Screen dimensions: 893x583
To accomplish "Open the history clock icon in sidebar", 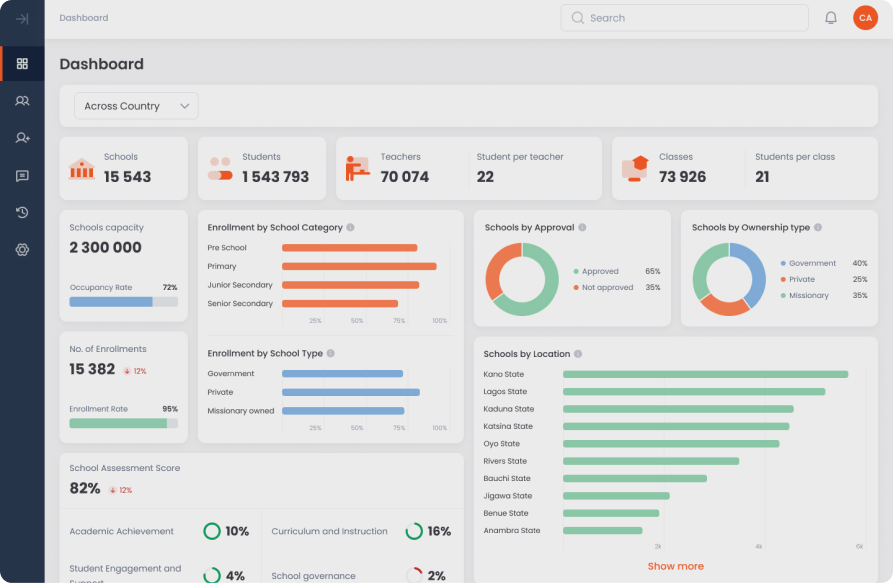I will [x=22, y=212].
